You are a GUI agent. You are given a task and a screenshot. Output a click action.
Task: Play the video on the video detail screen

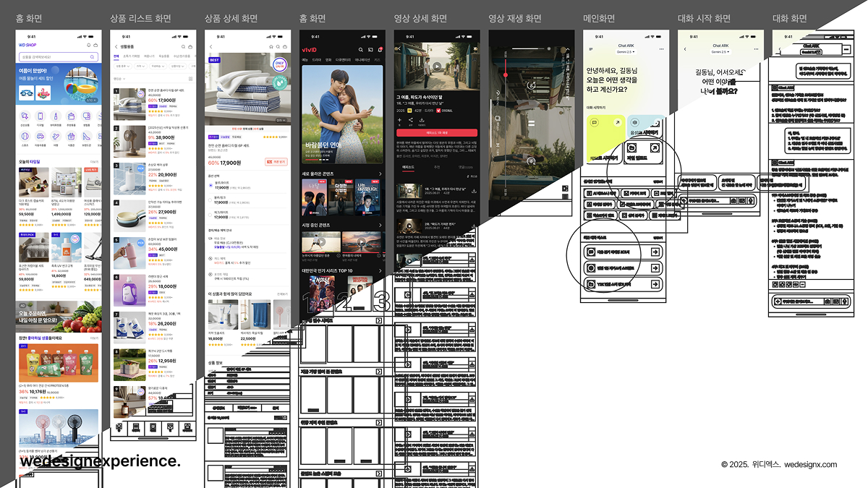pos(437,67)
